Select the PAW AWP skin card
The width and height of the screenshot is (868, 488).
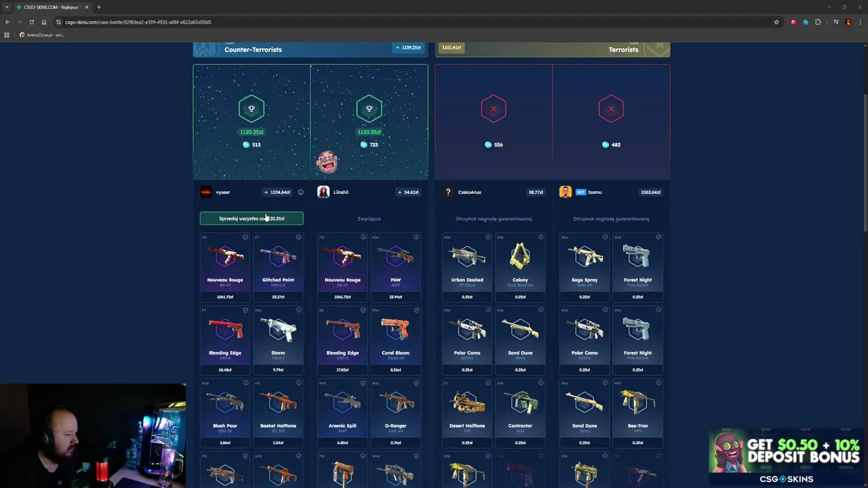coord(395,267)
